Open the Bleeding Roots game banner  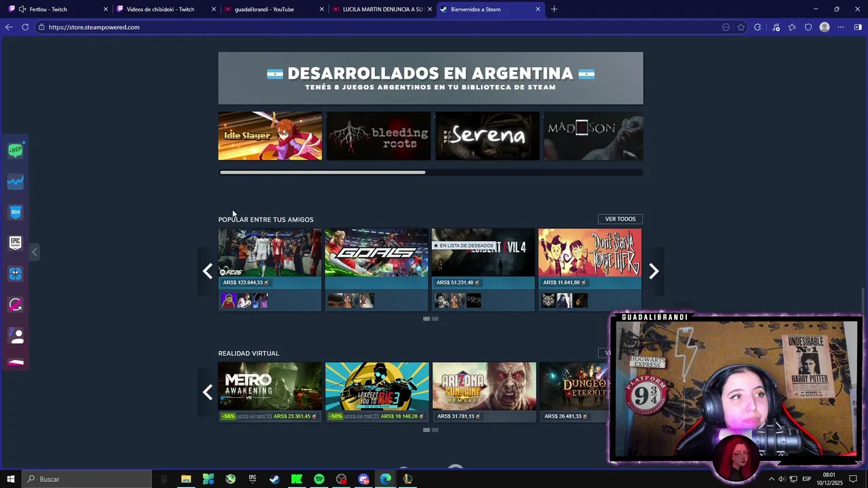378,136
